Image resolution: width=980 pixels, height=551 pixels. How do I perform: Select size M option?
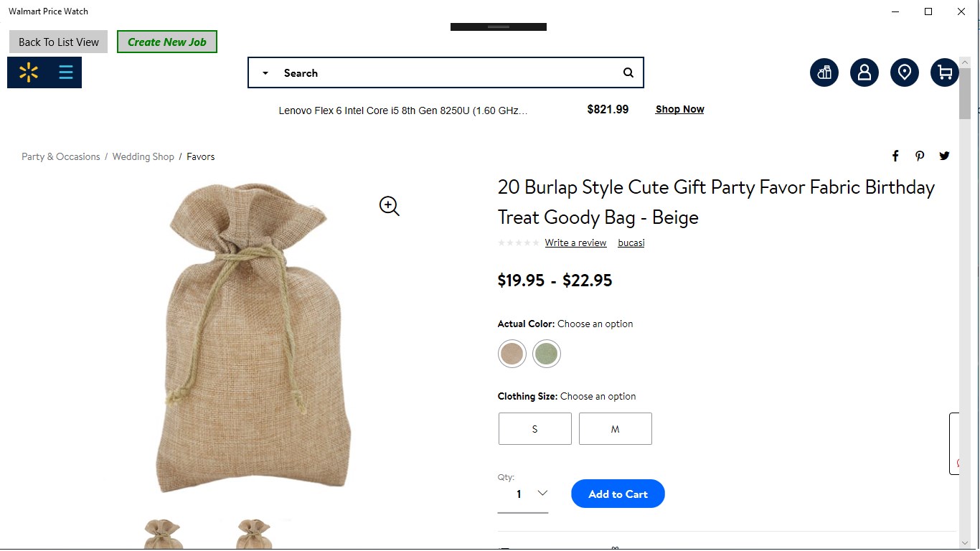[x=616, y=429]
